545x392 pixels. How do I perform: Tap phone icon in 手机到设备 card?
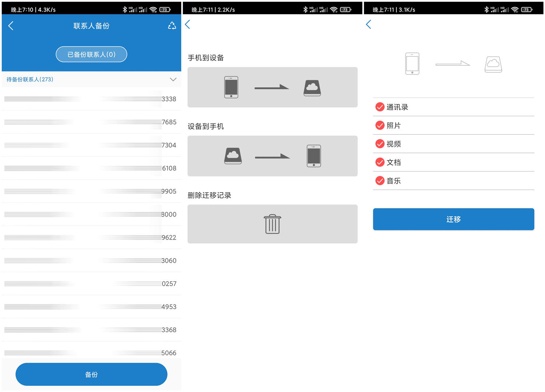[x=231, y=87]
